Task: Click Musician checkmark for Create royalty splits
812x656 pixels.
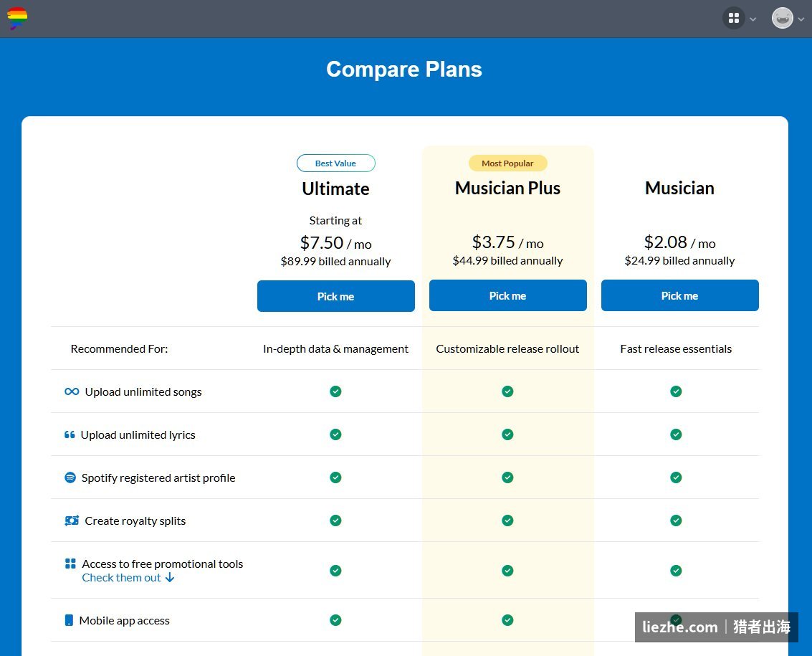Action: (676, 520)
